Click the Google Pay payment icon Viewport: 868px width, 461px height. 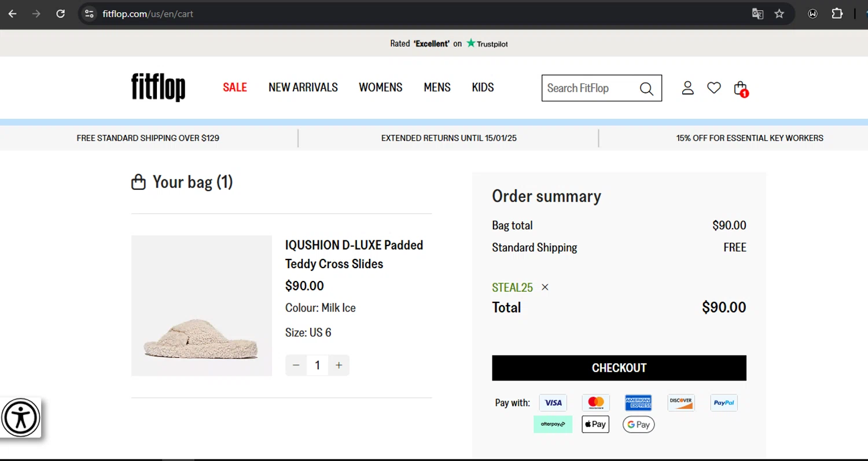click(639, 425)
